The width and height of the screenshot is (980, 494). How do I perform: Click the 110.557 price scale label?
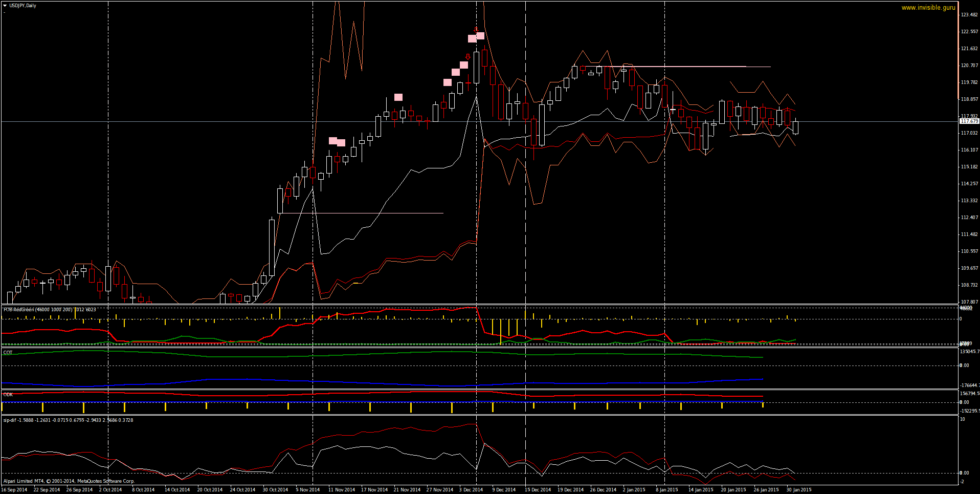pyautogui.click(x=969, y=251)
